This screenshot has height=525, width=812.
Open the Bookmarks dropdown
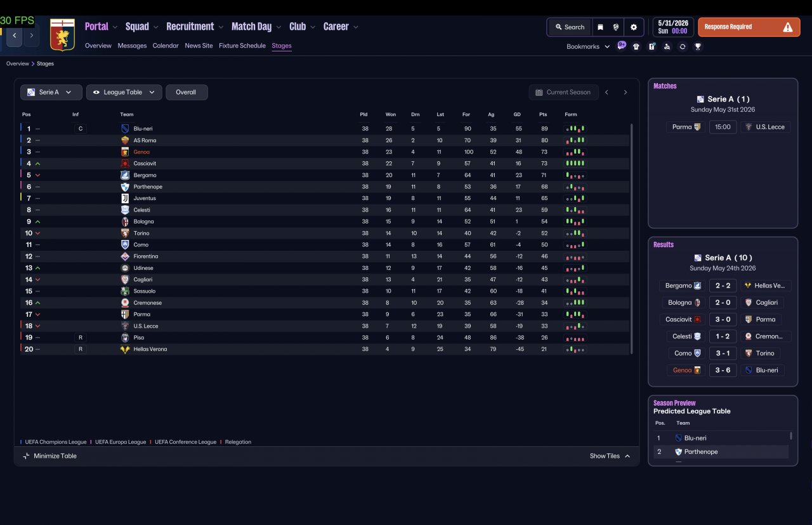pyautogui.click(x=588, y=46)
